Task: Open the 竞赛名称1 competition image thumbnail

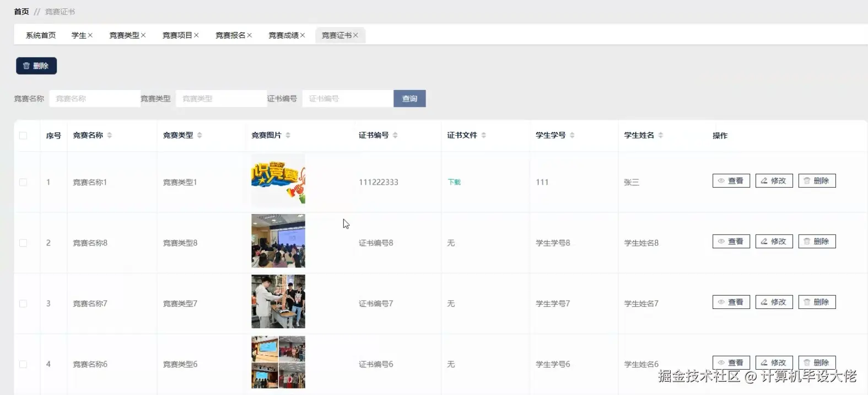Action: pyautogui.click(x=278, y=180)
